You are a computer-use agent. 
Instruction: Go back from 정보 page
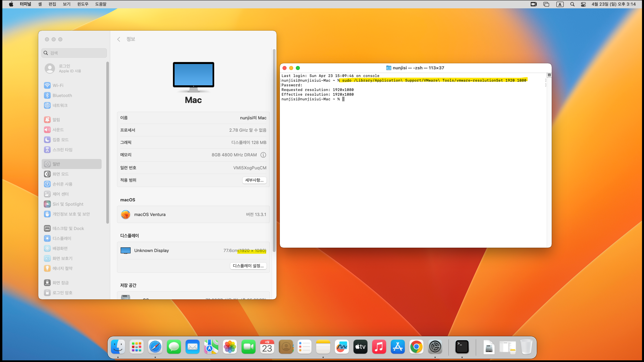tap(119, 39)
